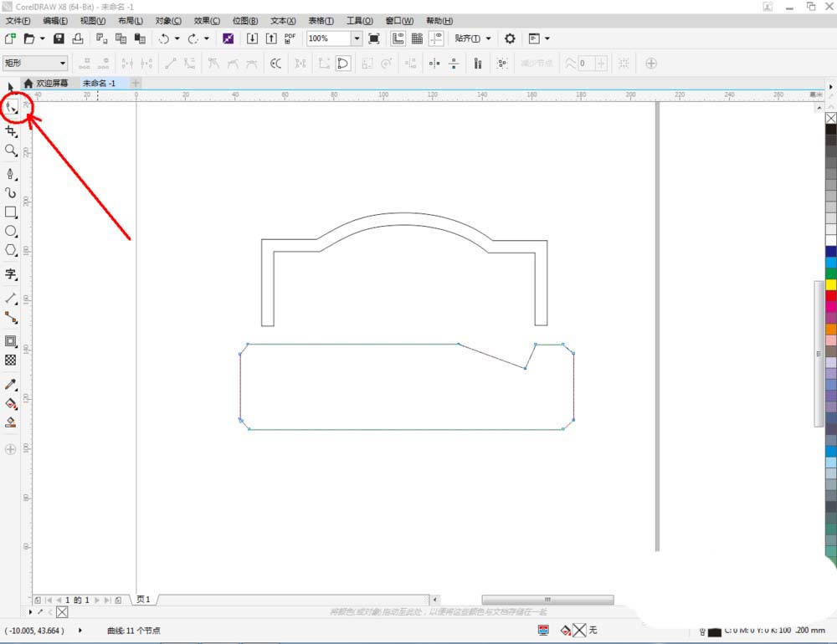Click Reflect nodes vertically button
The width and height of the screenshot is (837, 644).
pyautogui.click(x=454, y=64)
